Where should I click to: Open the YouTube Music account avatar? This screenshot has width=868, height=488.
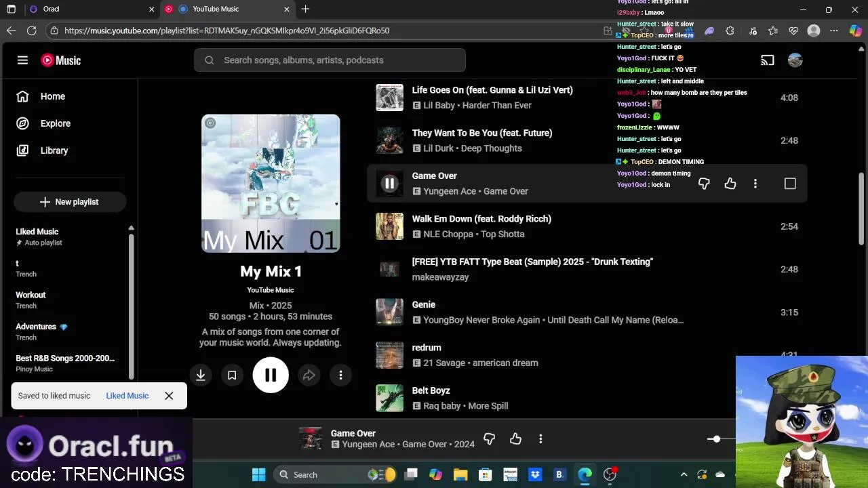[x=795, y=60]
